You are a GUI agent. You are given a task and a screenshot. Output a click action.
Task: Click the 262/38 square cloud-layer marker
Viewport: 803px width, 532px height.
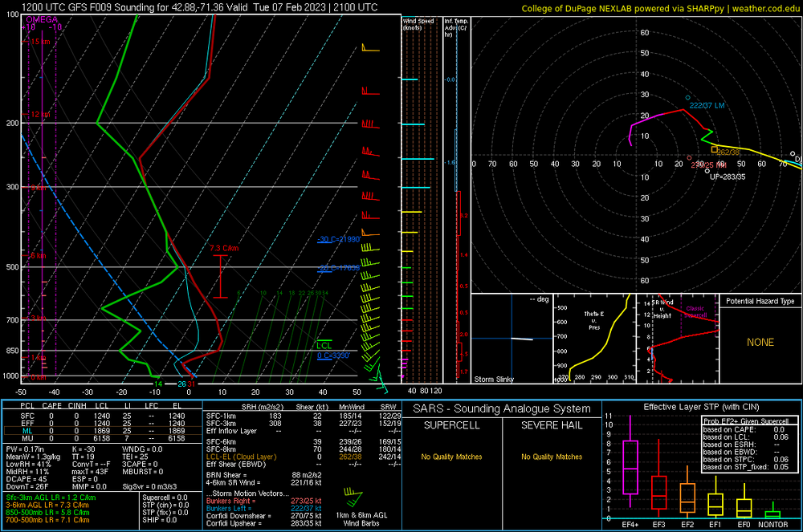click(715, 149)
